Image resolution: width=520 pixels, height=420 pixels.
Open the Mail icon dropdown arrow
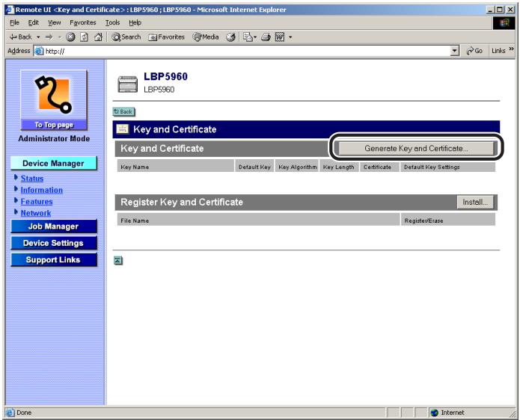[255, 37]
